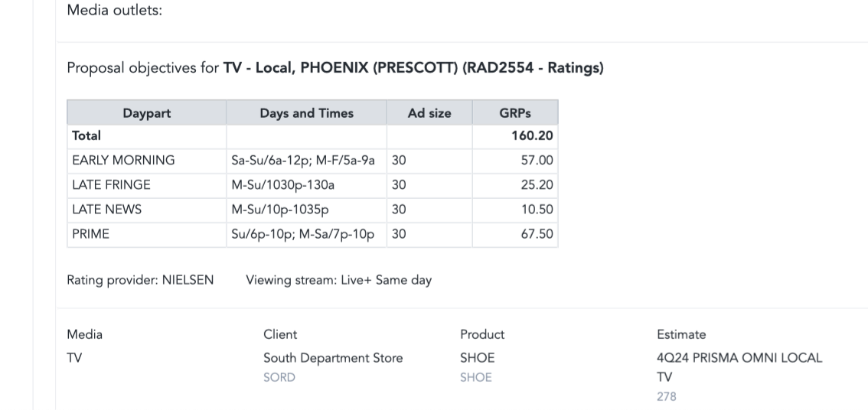Select the EARLY MORNING daypart row
Screen dimensions: 868x410
click(x=312, y=161)
